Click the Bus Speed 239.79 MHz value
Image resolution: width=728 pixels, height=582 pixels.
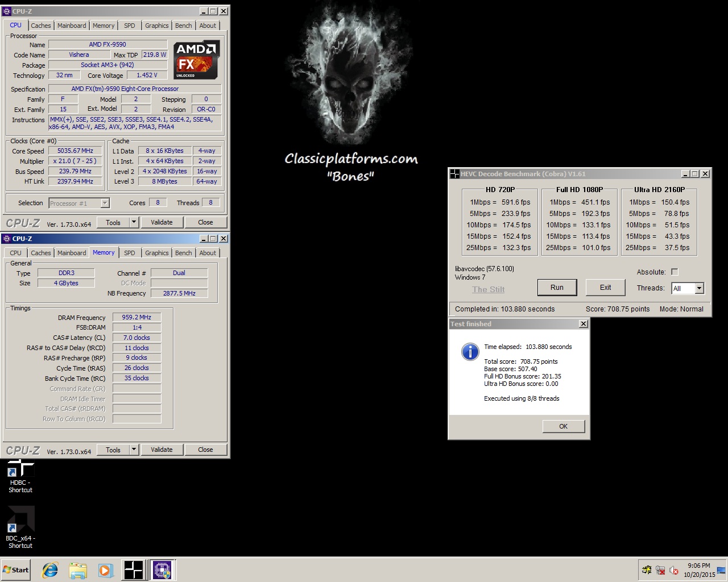75,171
